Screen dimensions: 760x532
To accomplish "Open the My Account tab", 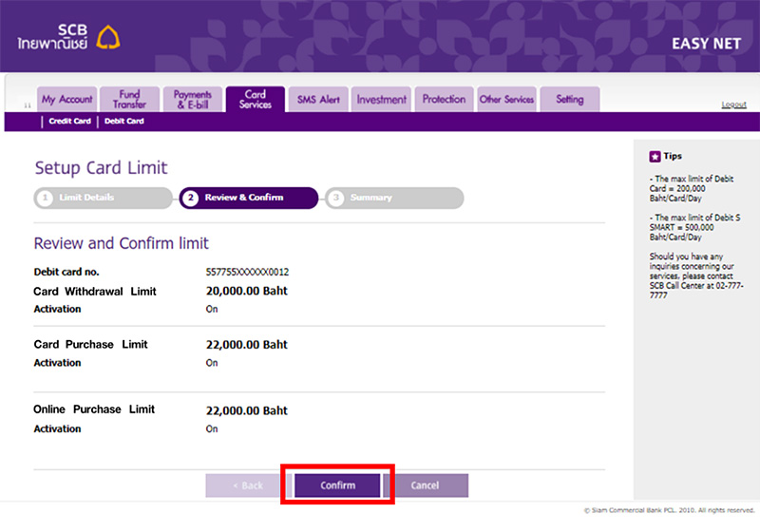I will coord(66,100).
